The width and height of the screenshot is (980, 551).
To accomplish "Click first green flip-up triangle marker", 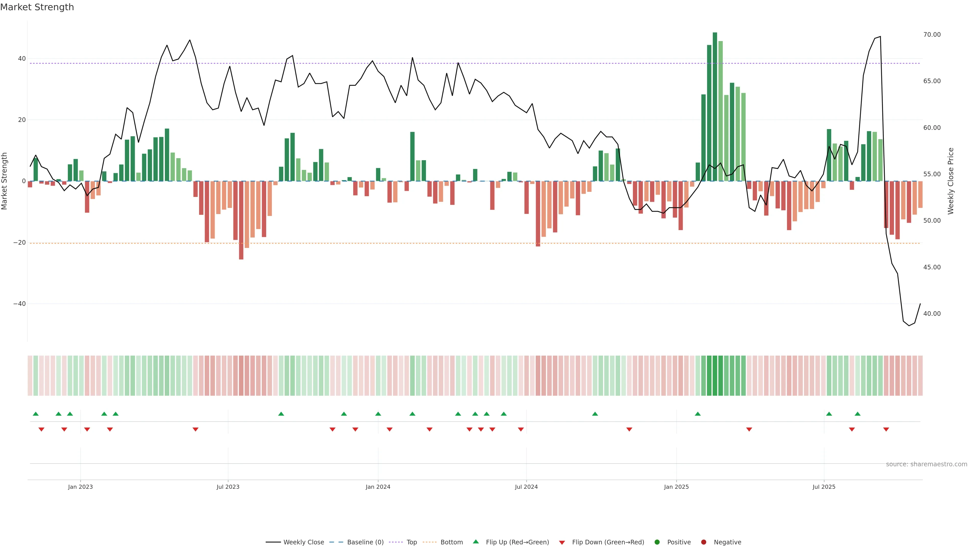I will pos(36,414).
